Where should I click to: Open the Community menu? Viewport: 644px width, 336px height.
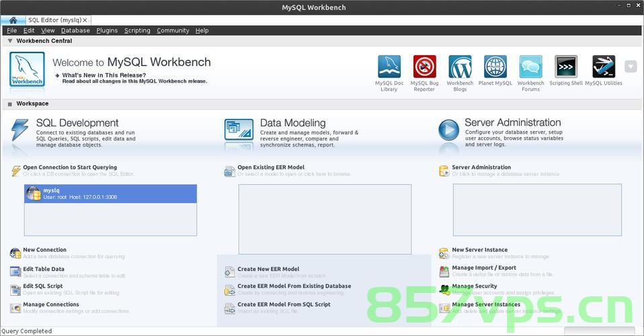173,30
